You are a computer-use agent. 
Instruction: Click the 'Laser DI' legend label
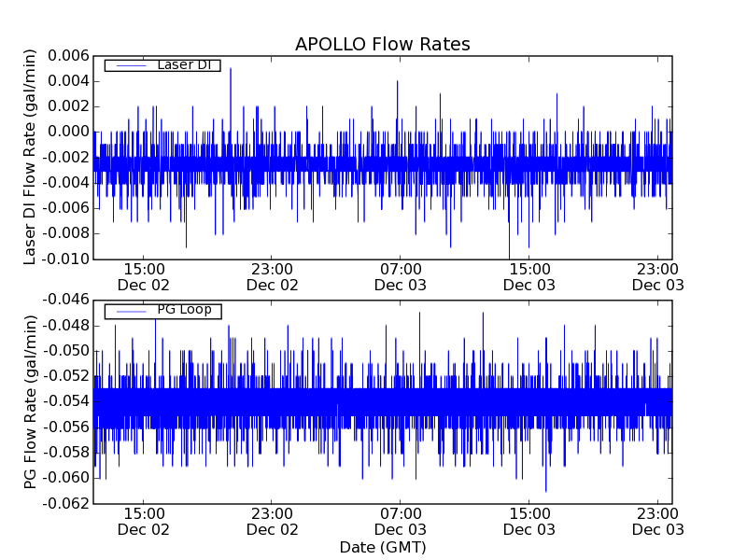pos(184,64)
